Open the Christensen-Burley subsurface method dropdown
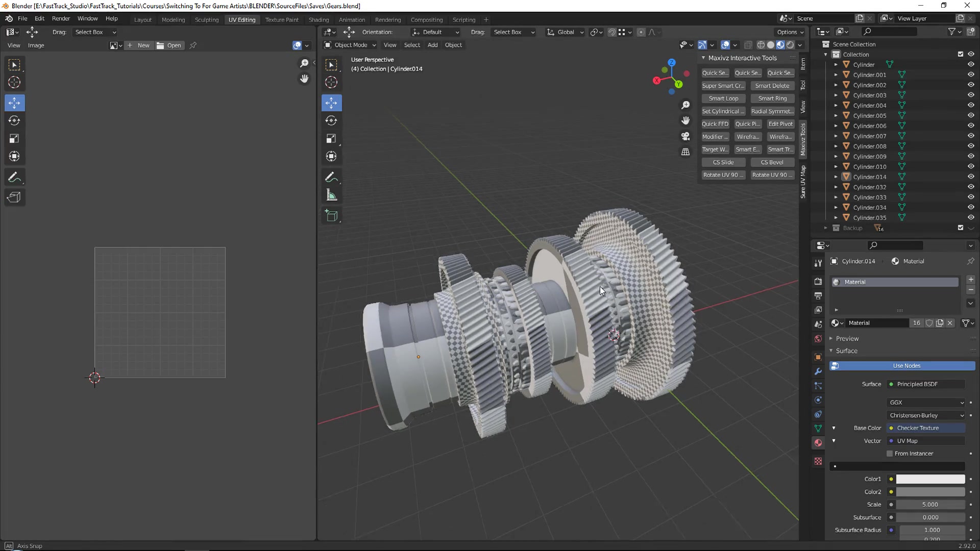 926,415
